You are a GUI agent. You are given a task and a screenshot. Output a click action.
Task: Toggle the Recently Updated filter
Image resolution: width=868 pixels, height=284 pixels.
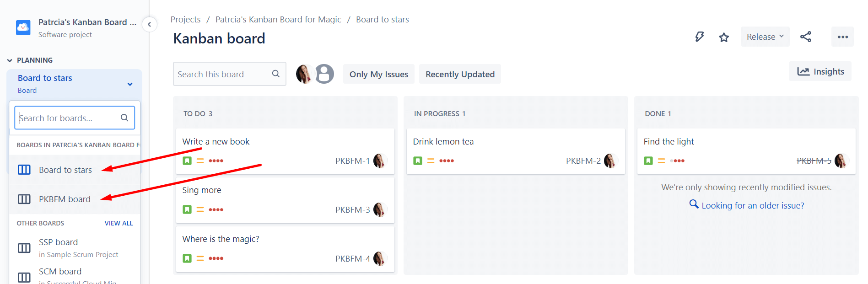click(x=459, y=74)
